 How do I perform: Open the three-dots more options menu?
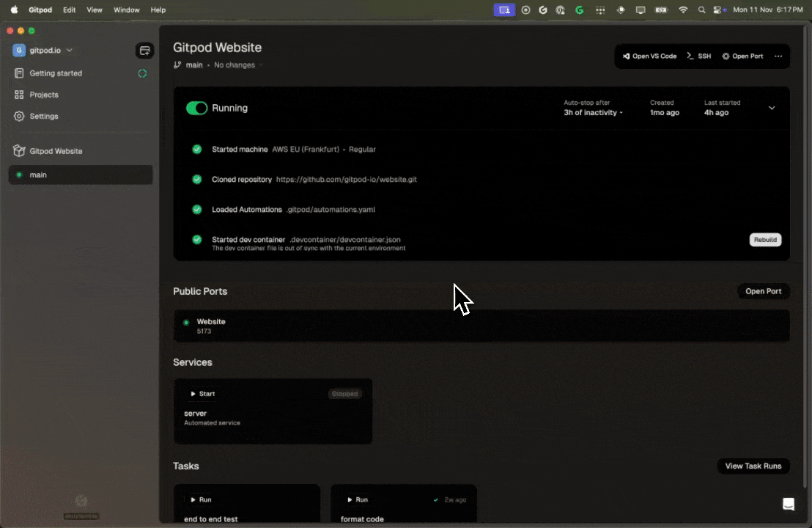778,56
